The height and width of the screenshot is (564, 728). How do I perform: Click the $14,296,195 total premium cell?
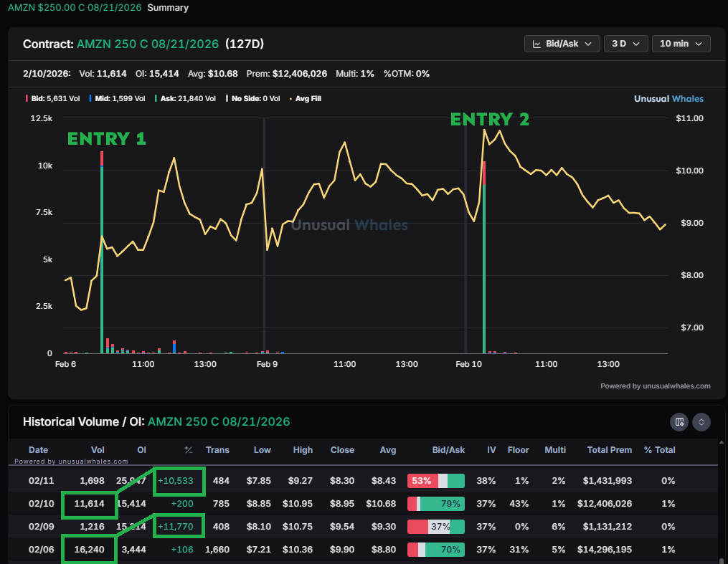tap(605, 550)
